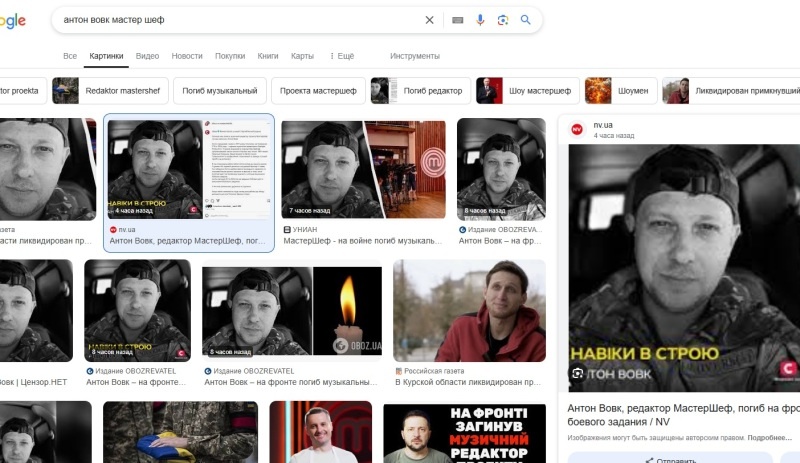Open the УНИАН image result thumbnail

[x=364, y=169]
